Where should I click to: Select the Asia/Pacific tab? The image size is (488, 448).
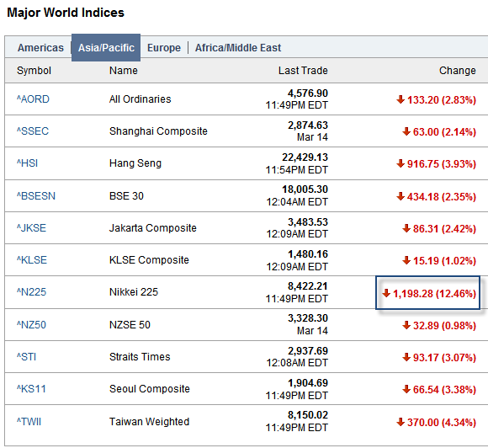point(106,48)
